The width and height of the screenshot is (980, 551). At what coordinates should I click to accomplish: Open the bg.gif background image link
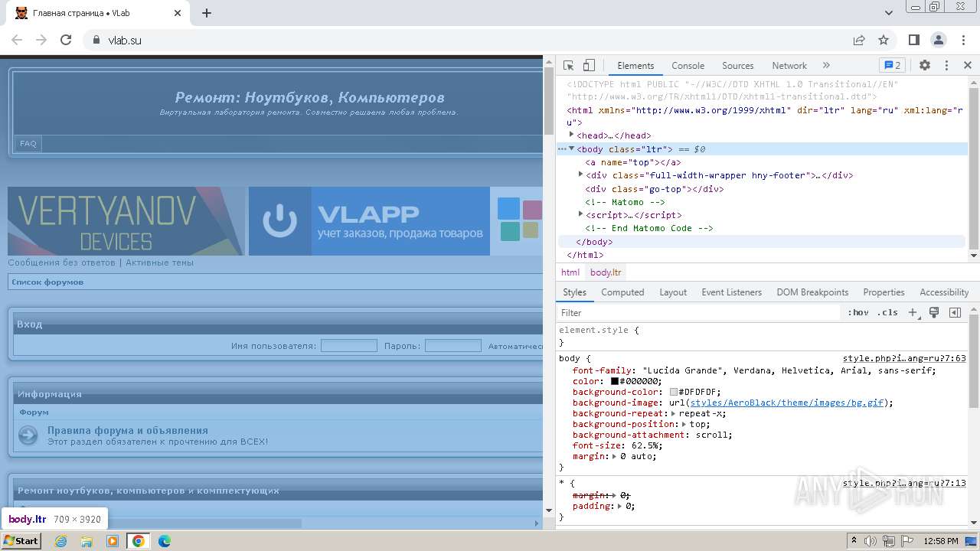pos(787,403)
